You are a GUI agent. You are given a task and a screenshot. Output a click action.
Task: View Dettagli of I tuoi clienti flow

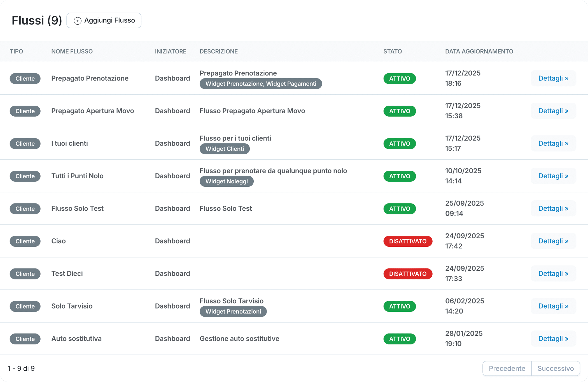click(553, 143)
